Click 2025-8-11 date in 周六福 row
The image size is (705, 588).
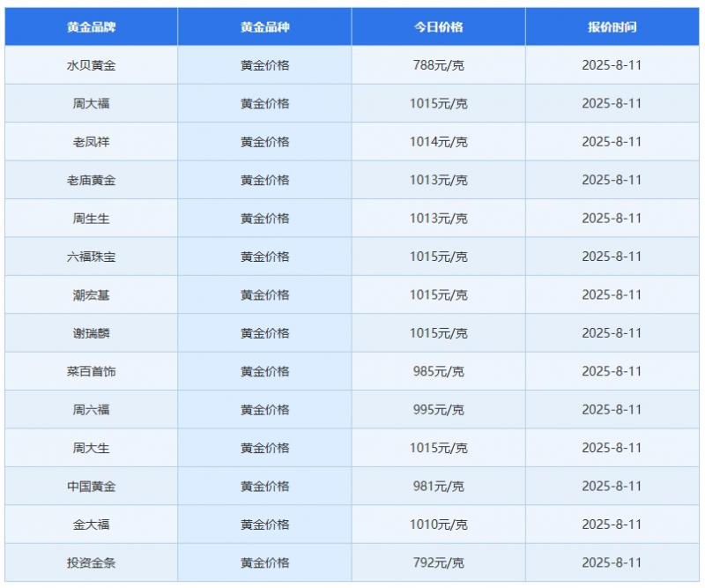point(612,409)
